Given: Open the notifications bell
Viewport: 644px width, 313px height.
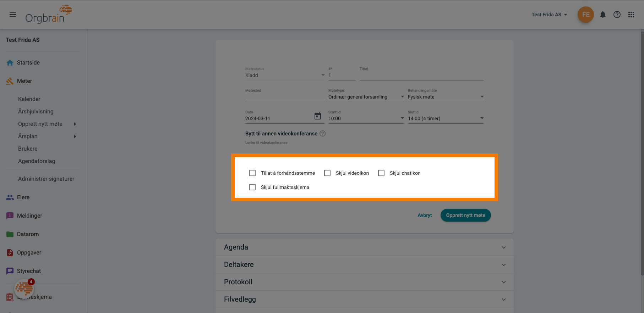Looking at the screenshot, I should tap(603, 15).
